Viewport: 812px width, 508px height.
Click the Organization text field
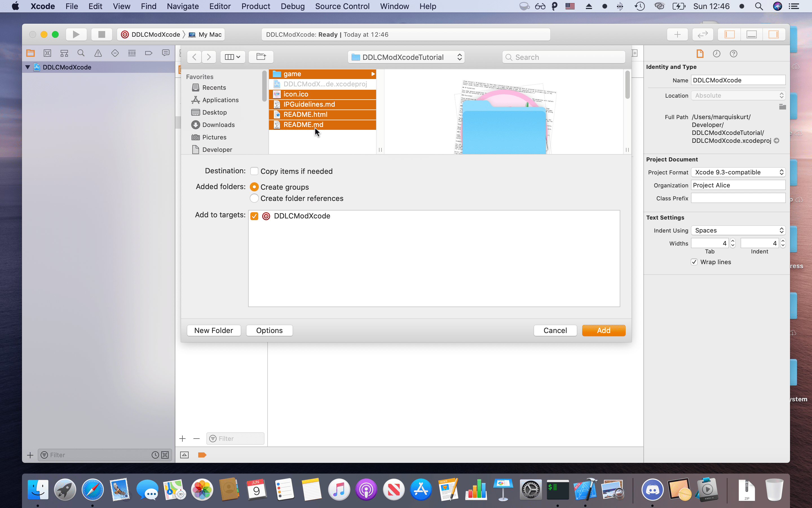coord(738,185)
